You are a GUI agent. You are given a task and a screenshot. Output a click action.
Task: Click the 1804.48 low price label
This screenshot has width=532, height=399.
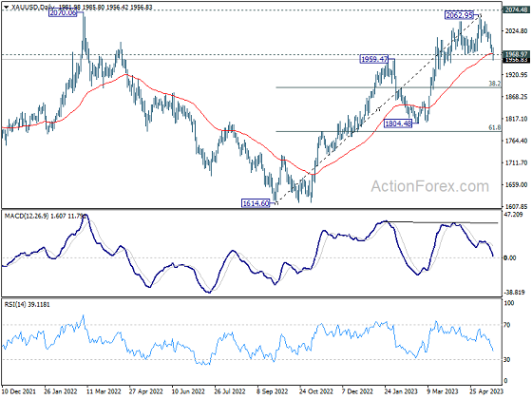click(398, 123)
